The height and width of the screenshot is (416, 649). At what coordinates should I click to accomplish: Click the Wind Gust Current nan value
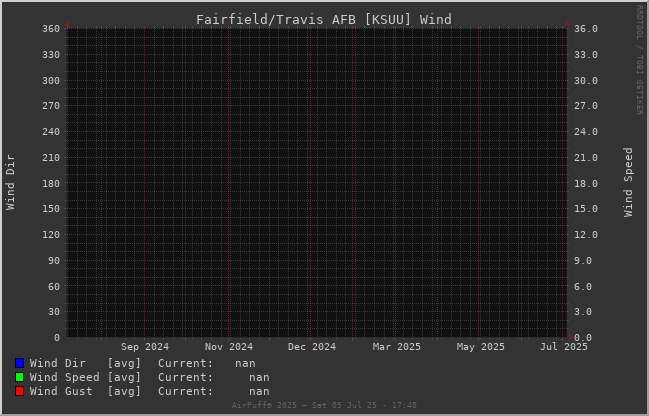pyautogui.click(x=259, y=391)
